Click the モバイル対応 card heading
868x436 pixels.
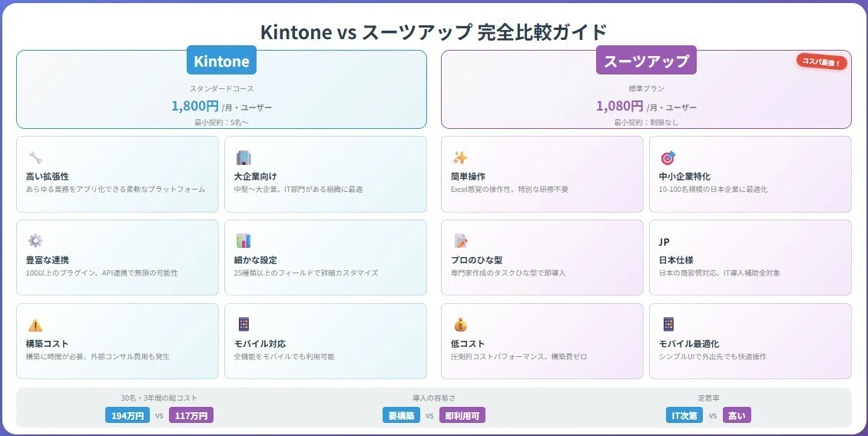pyautogui.click(x=260, y=344)
